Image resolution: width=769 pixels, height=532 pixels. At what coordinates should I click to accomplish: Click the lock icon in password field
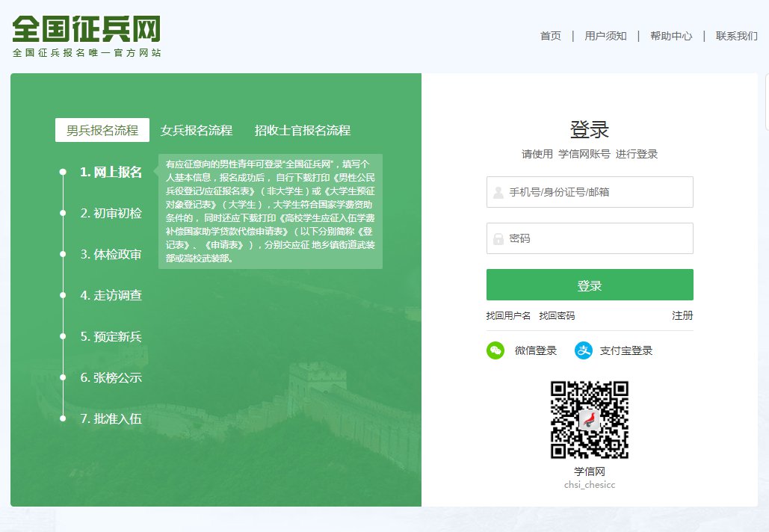pos(498,239)
